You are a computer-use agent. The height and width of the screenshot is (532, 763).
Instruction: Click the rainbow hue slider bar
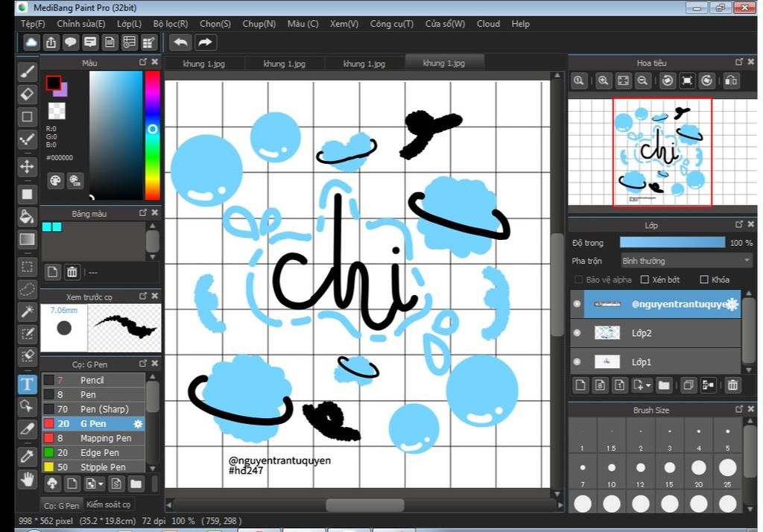pyautogui.click(x=152, y=136)
